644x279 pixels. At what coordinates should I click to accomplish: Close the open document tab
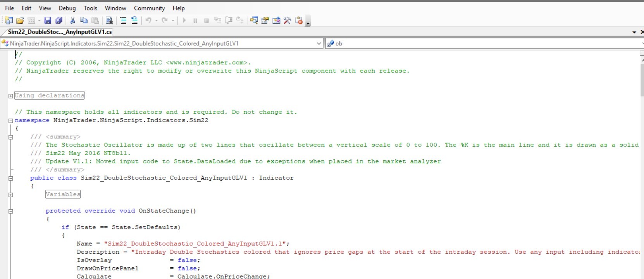(642, 32)
